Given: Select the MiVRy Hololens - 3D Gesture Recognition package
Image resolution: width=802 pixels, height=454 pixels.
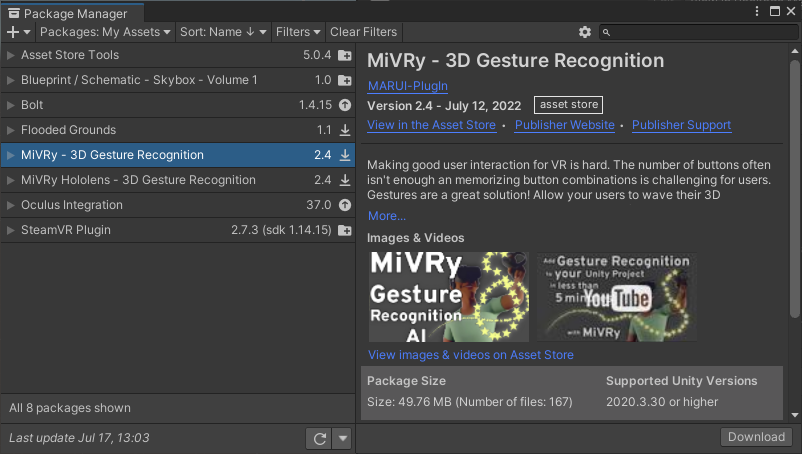Looking at the screenshot, I should coord(177,180).
